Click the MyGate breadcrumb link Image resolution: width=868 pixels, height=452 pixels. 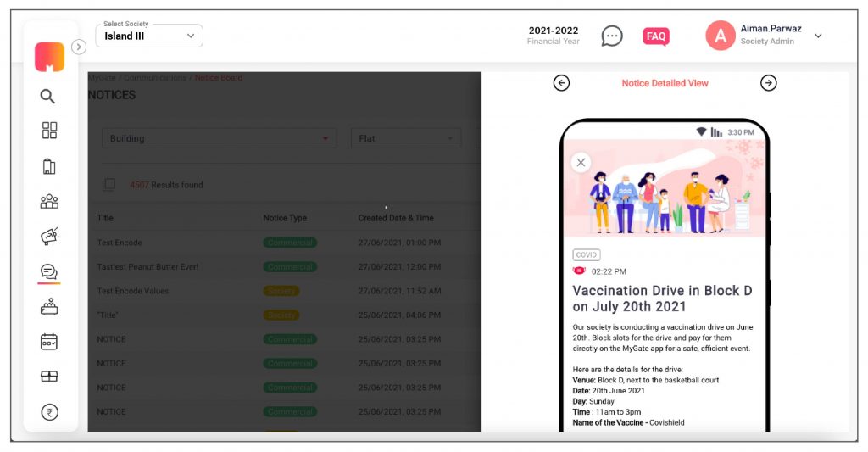[x=102, y=77]
